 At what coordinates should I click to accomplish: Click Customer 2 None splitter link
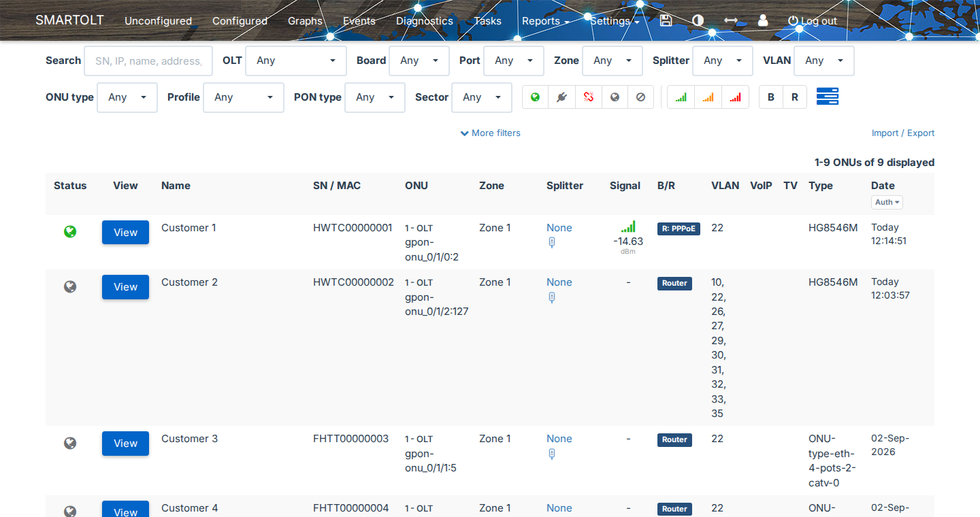tap(559, 282)
